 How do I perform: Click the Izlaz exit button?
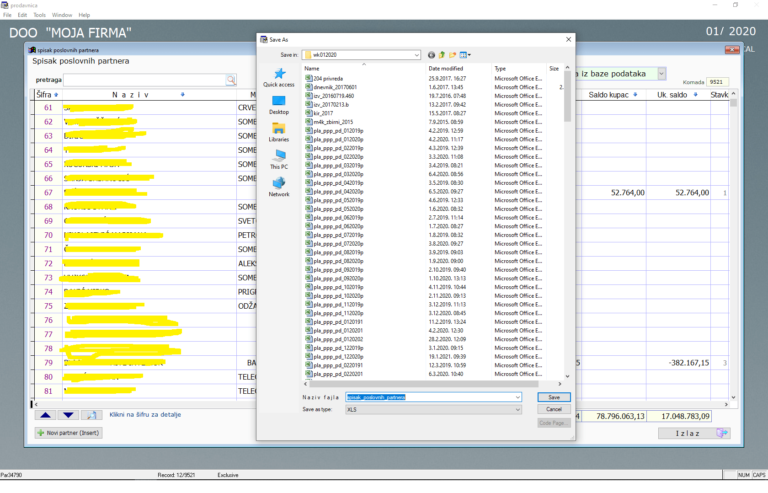[694, 433]
